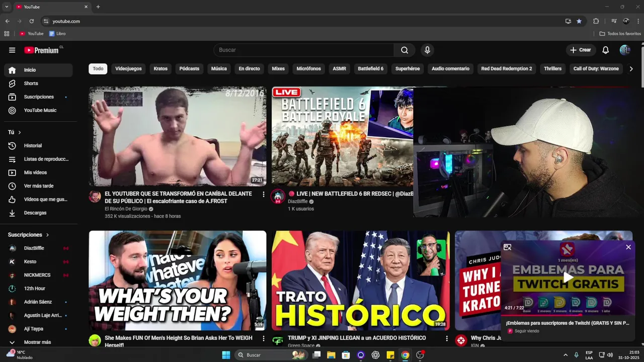Expand miniplayer to full watch page
Viewport: 644px width, 362px height.
click(507, 247)
